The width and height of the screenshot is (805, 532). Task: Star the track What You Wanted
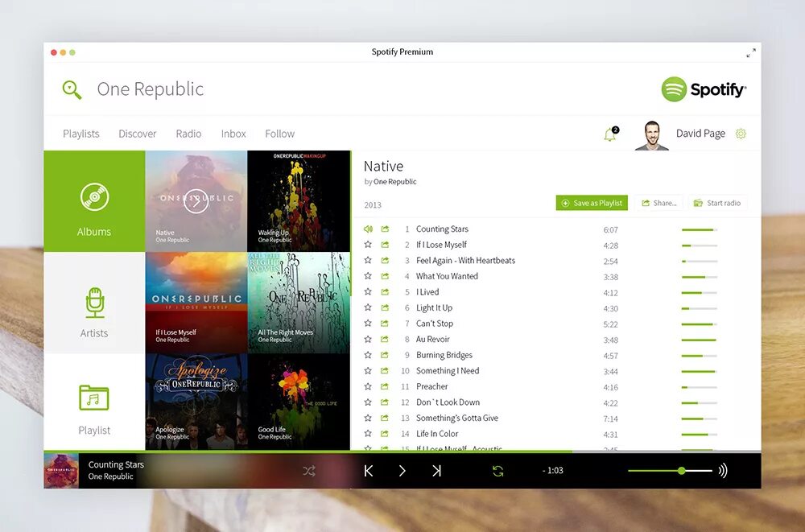(368, 276)
